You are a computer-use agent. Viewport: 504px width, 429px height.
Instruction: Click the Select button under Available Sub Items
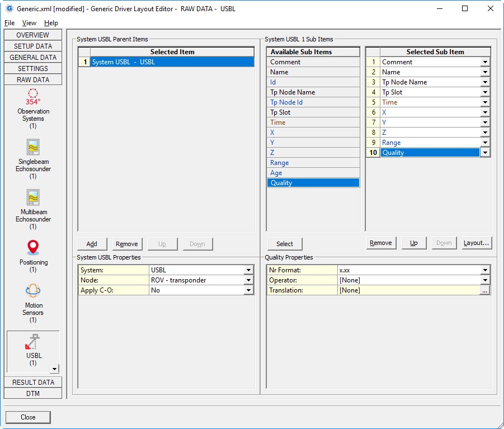click(284, 244)
